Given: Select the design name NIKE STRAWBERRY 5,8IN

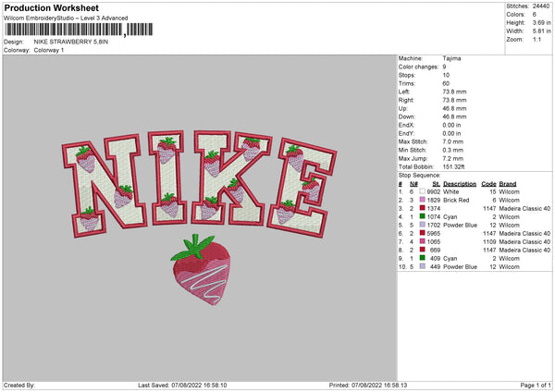Looking at the screenshot, I should [71, 42].
